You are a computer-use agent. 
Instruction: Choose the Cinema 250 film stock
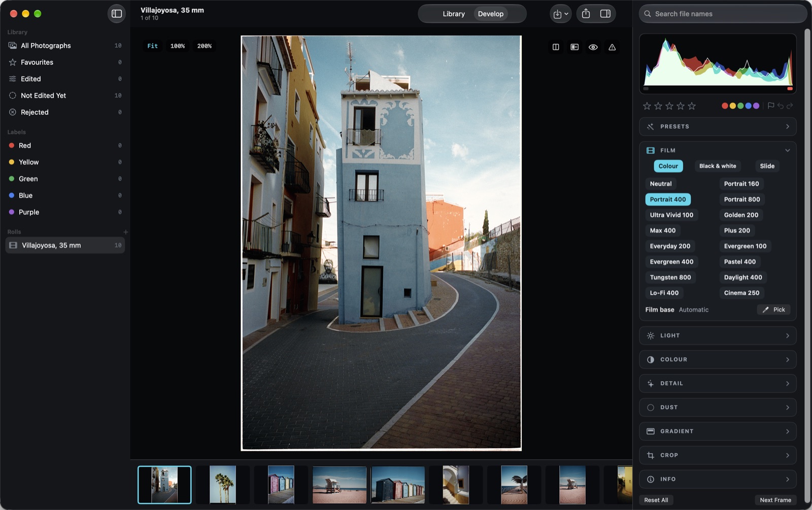point(741,293)
